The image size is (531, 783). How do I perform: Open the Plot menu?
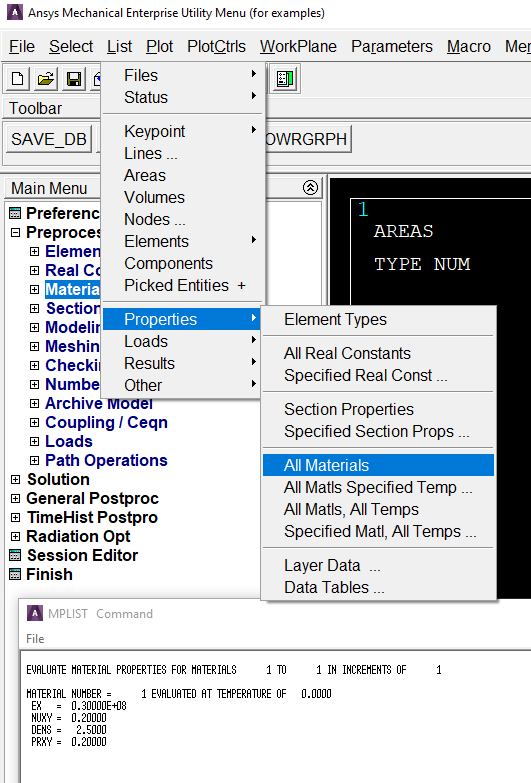(159, 46)
